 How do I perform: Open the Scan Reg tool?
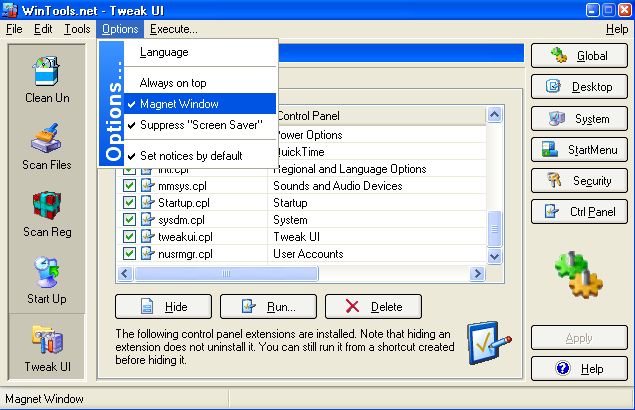tap(47, 213)
